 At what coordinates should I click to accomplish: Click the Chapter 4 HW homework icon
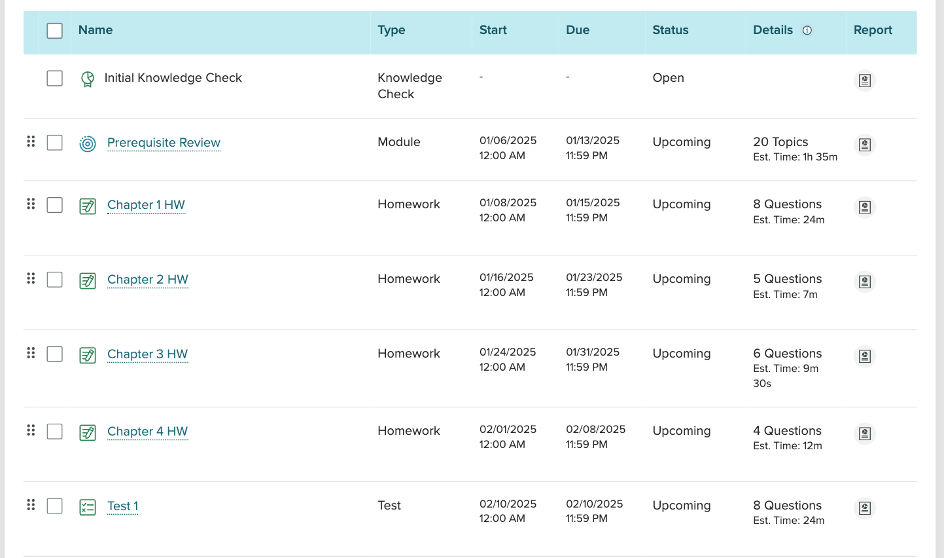pos(88,432)
